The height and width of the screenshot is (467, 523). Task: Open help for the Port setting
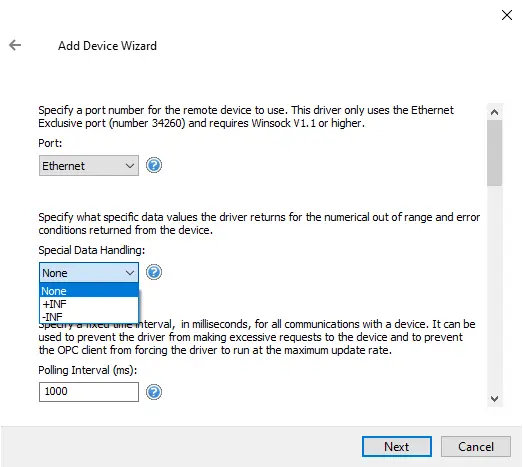(x=154, y=165)
